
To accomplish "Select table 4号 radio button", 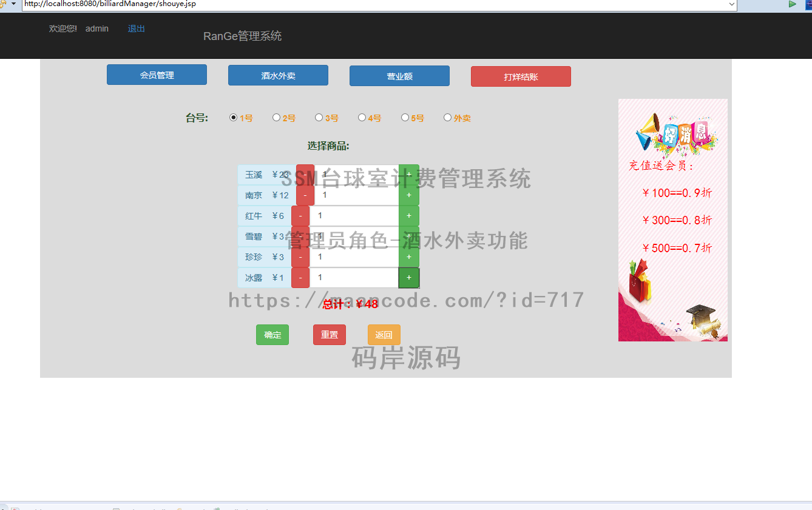I will [x=362, y=118].
